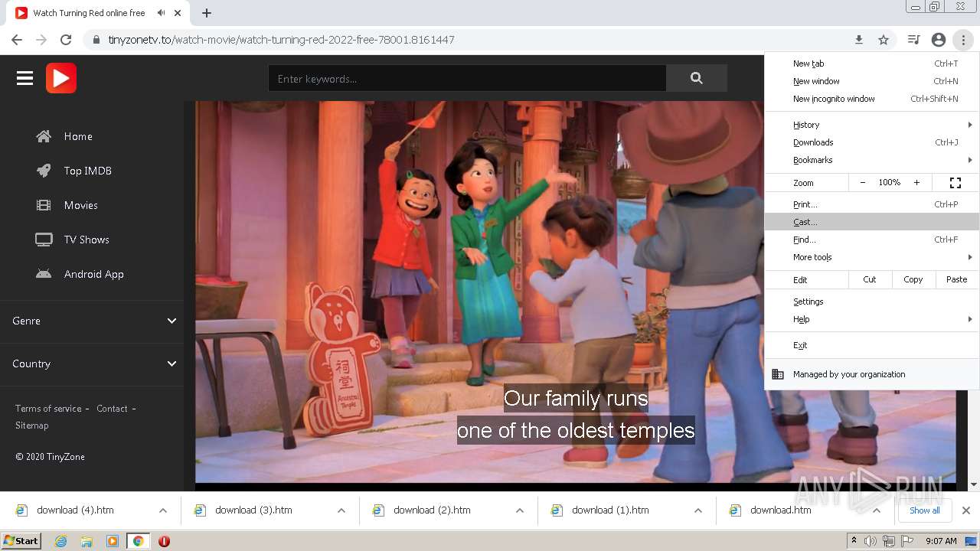Image resolution: width=980 pixels, height=551 pixels.
Task: Expand the History submenu
Action: (x=872, y=125)
